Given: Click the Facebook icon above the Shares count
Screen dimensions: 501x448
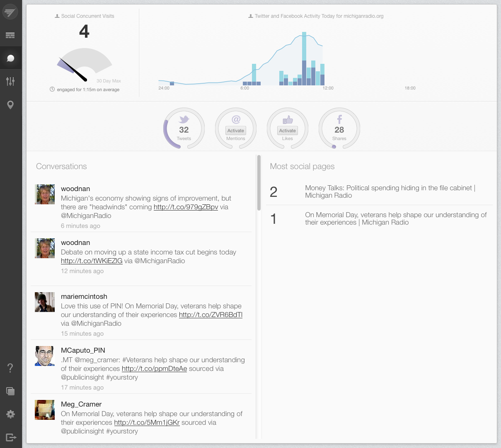Looking at the screenshot, I should pos(339,119).
